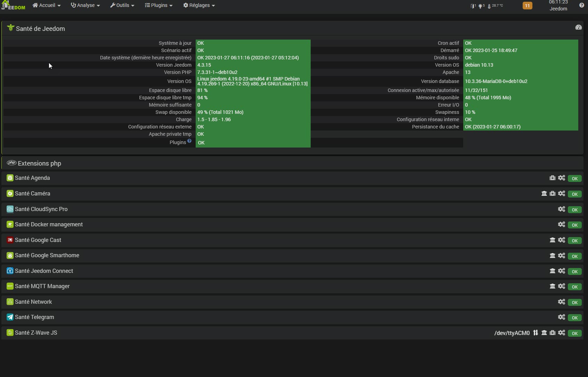
Task: Open the Analyse dropdown menu
Action: tap(85, 6)
